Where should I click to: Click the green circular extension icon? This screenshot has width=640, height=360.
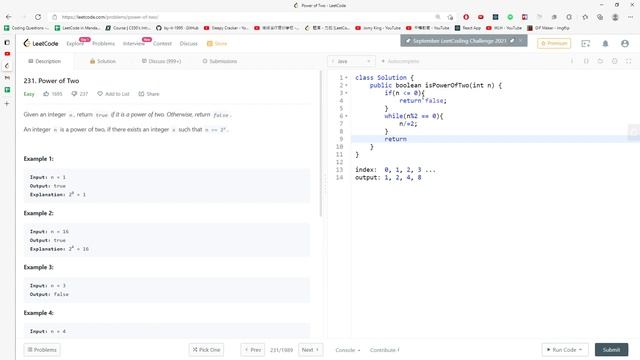click(510, 17)
